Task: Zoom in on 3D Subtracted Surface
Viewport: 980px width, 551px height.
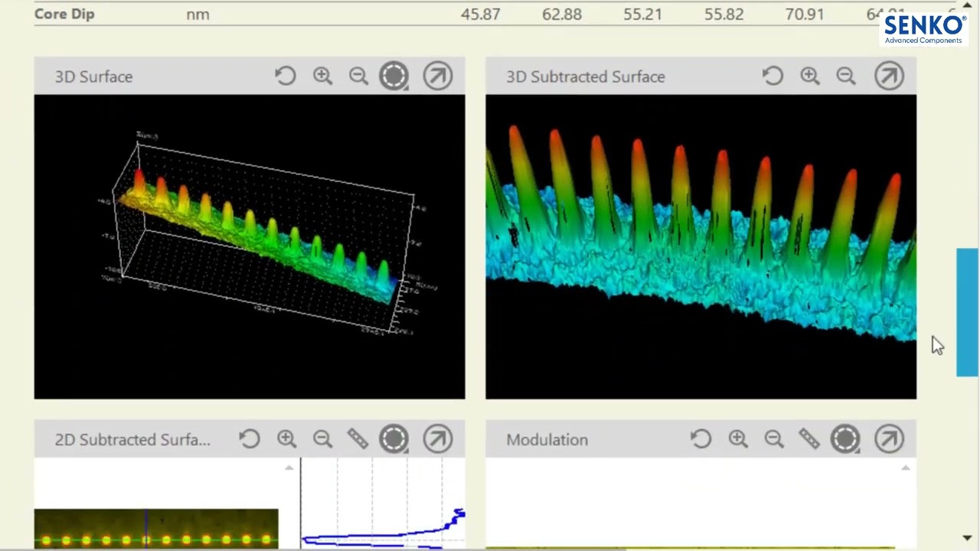Action: [x=809, y=76]
